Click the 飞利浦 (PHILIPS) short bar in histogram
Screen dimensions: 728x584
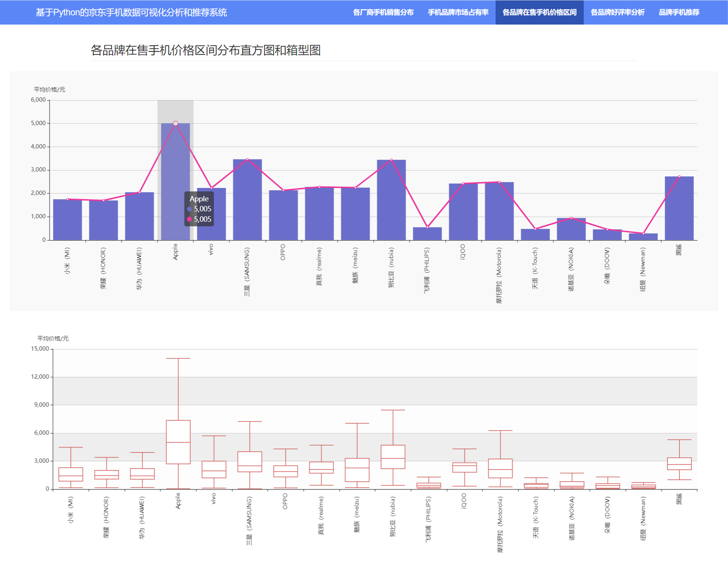click(427, 234)
